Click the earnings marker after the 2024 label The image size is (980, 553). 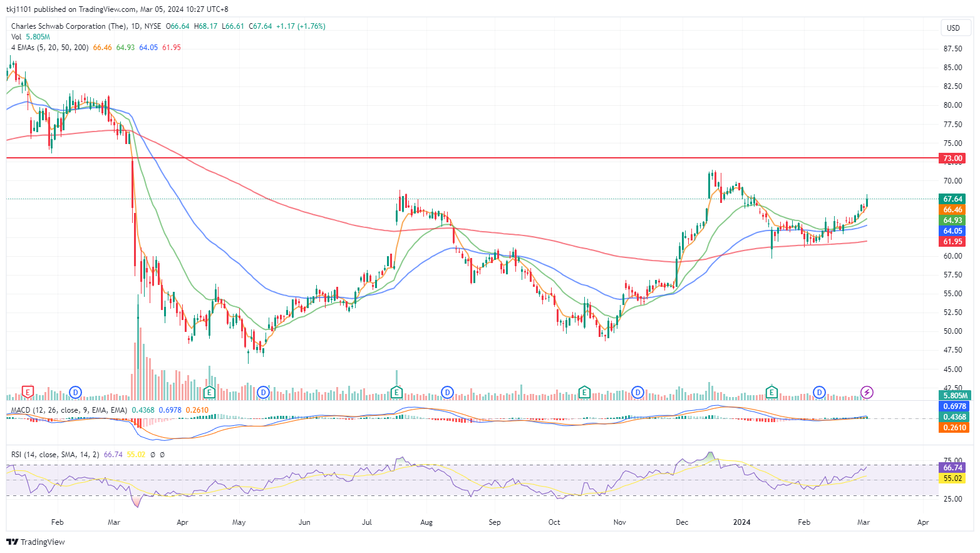772,392
